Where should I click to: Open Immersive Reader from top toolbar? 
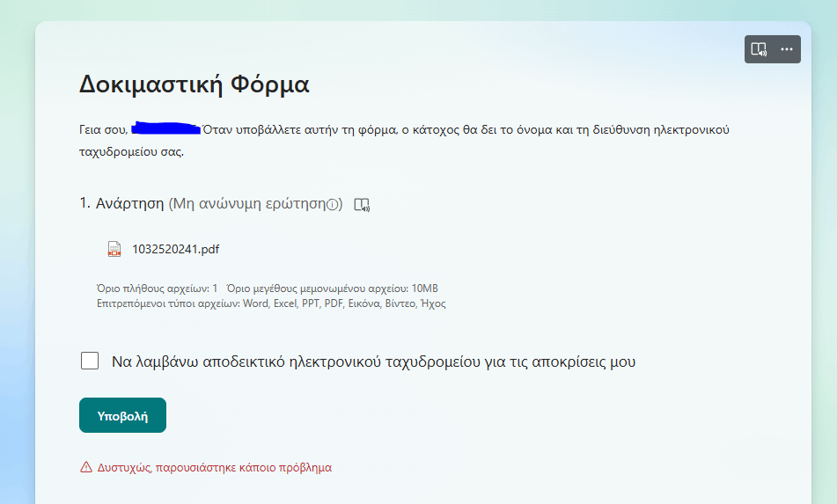point(759,49)
